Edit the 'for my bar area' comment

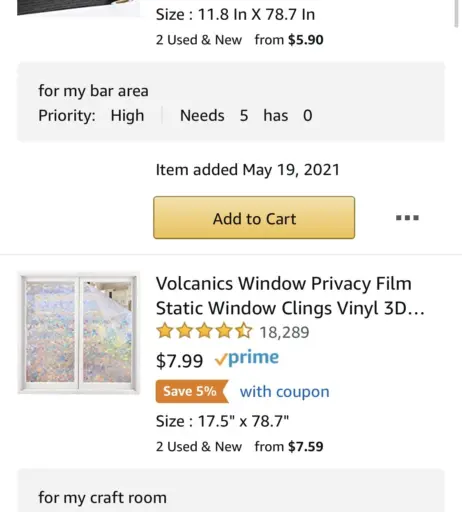pos(93,91)
